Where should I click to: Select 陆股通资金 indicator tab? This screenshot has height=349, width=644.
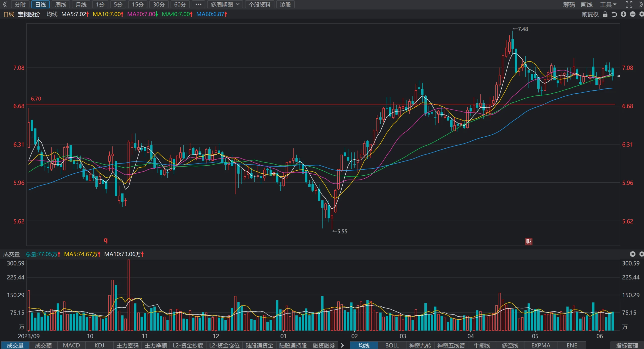pos(259,345)
